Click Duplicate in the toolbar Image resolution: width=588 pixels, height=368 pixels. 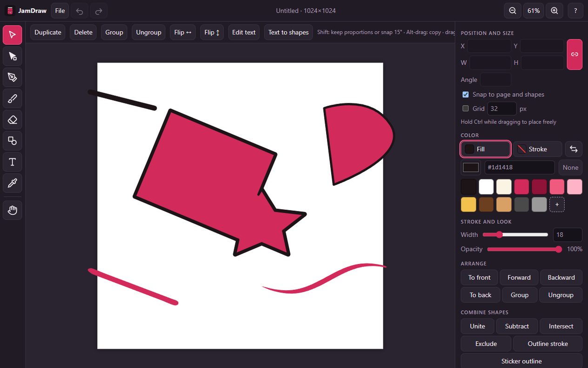click(x=48, y=32)
